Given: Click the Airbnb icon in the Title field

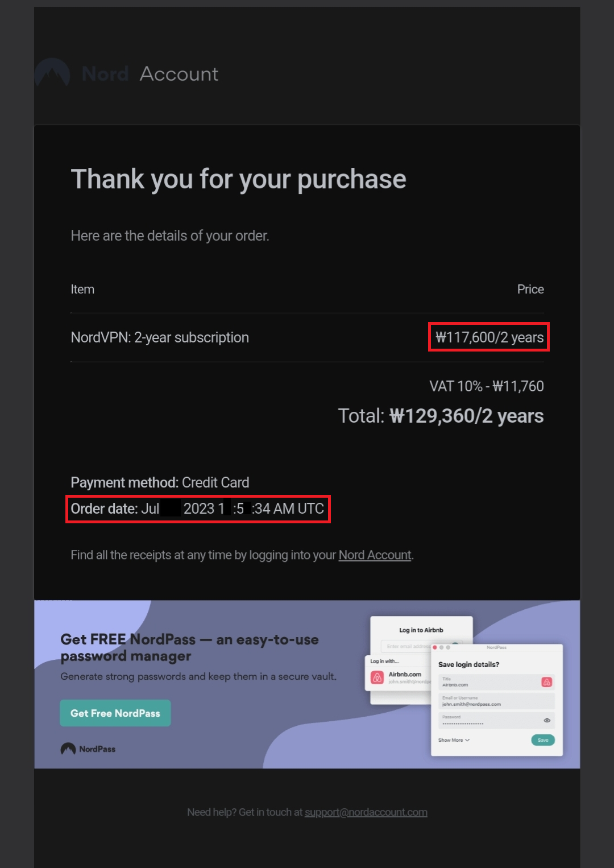Looking at the screenshot, I should point(547,682).
